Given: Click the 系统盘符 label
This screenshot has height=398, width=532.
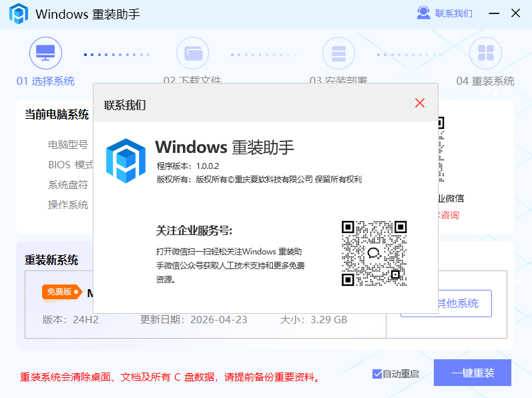Looking at the screenshot, I should pos(68,184).
